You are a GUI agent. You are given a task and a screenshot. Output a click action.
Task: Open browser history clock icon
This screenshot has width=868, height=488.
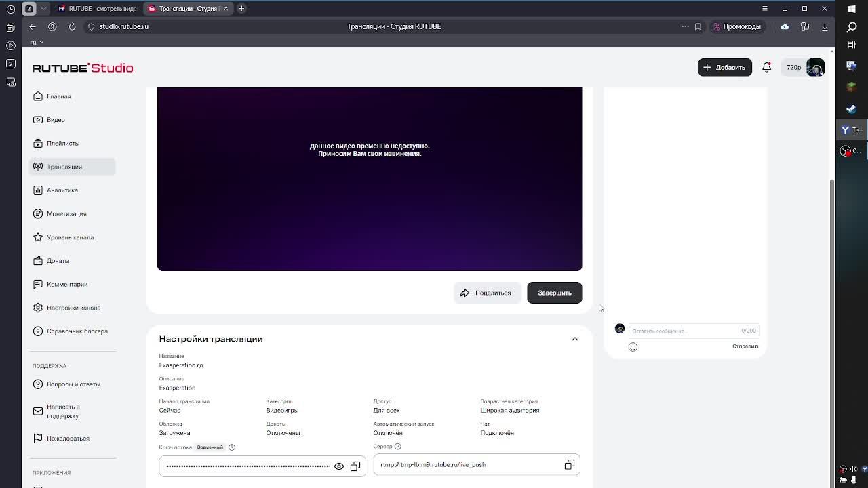11,9
